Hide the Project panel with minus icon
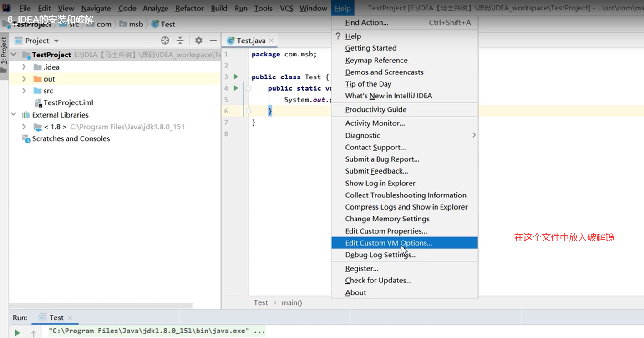The width and height of the screenshot is (644, 338). tap(213, 41)
